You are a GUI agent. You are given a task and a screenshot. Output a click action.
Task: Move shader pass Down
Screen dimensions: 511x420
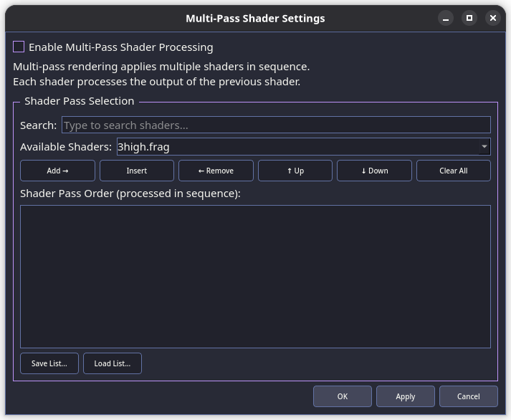coord(374,171)
